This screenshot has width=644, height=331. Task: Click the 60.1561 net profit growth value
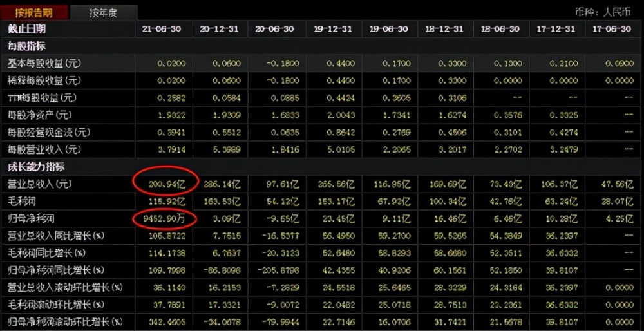click(x=451, y=270)
